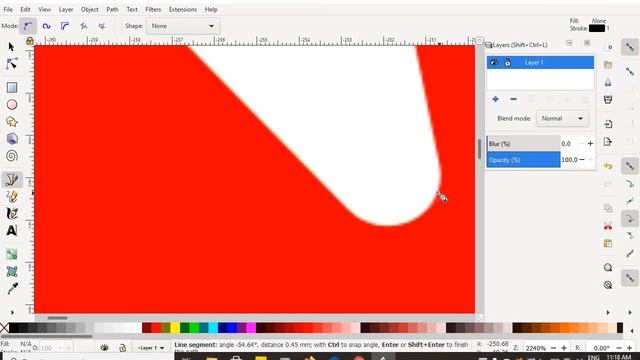
Task: Open the View menu
Action: click(x=44, y=9)
